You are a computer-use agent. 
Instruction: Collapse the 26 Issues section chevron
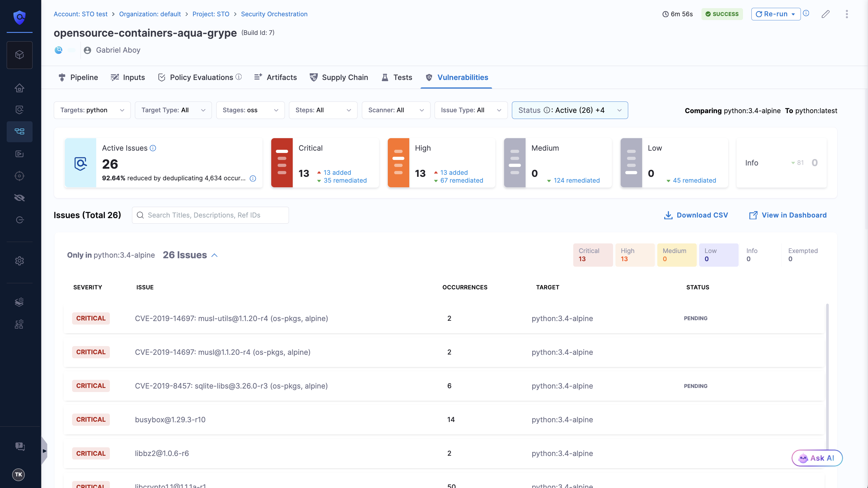[215, 255]
